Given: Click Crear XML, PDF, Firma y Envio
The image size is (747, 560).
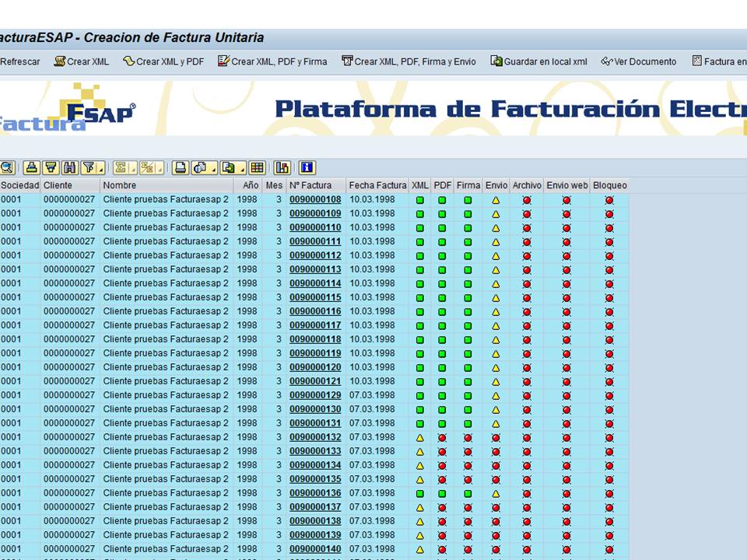Looking at the screenshot, I should pos(409,61).
